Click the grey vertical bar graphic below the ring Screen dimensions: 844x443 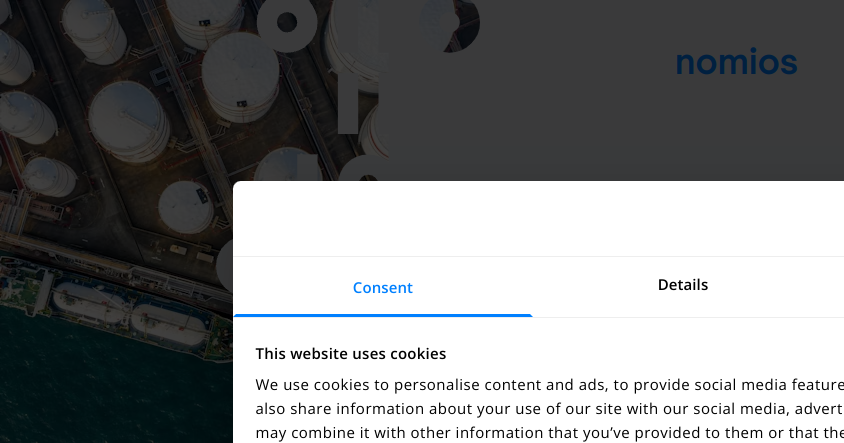tap(348, 108)
